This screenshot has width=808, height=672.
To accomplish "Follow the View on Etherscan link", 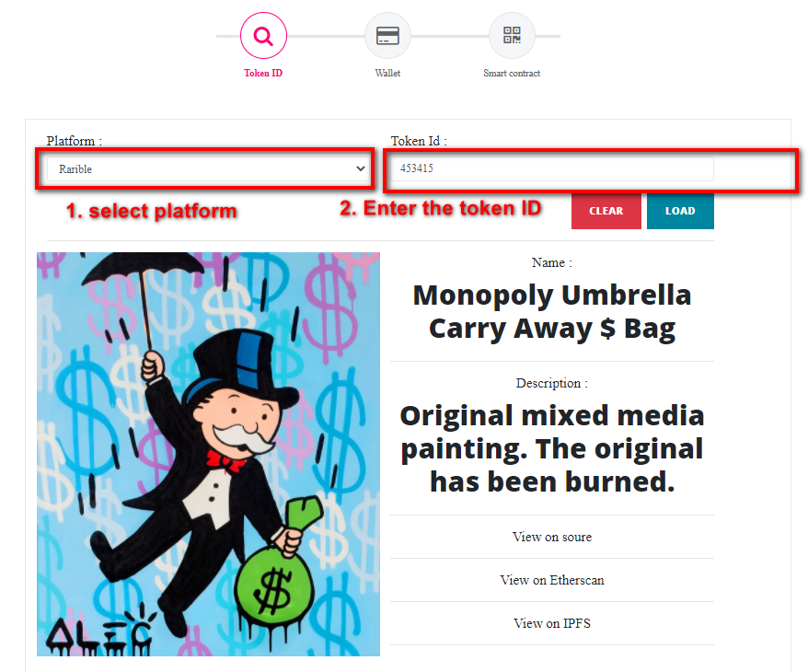I will coord(552,580).
